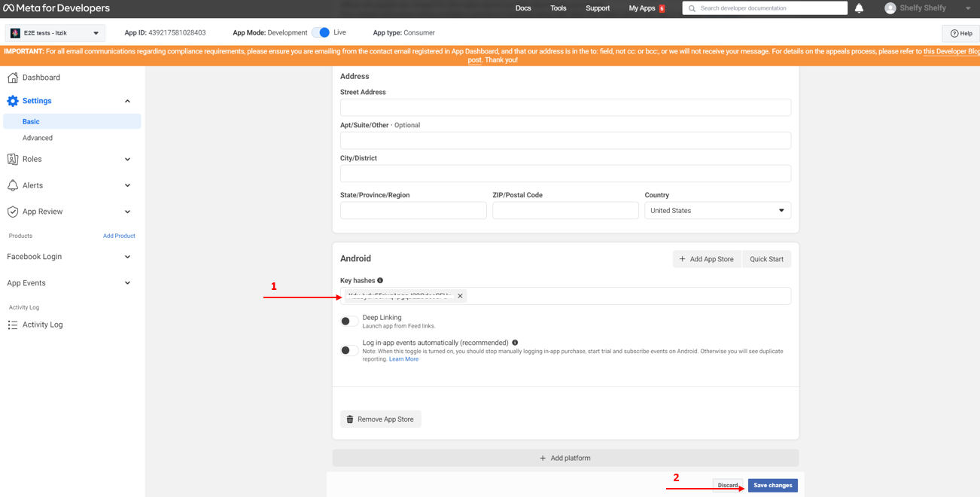The height and width of the screenshot is (497, 980).
Task: Enable the Deep Linking toggle
Action: pyautogui.click(x=348, y=322)
